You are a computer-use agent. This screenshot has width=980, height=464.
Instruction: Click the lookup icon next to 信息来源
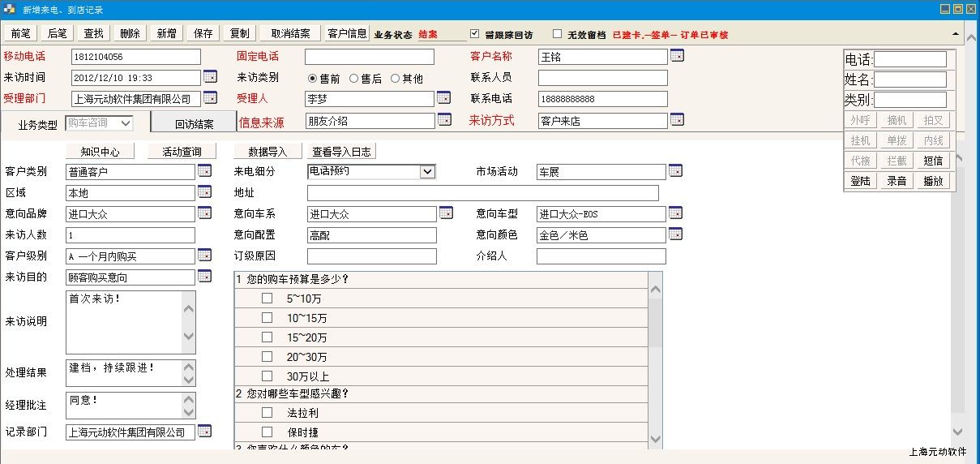(x=443, y=120)
